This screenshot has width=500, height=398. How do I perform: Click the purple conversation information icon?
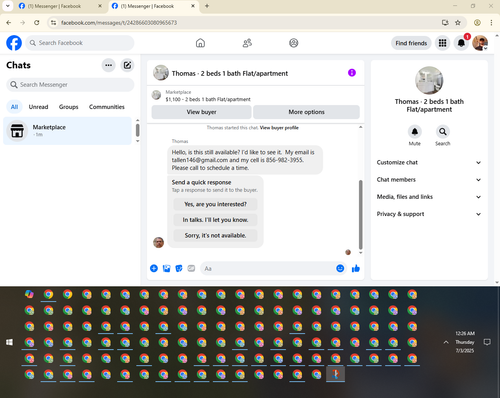(352, 73)
